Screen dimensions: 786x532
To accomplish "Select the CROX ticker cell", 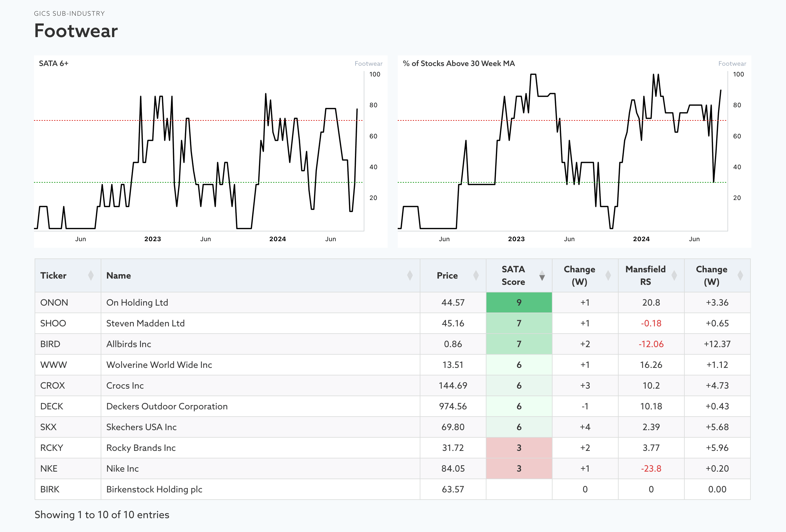I will [68, 385].
